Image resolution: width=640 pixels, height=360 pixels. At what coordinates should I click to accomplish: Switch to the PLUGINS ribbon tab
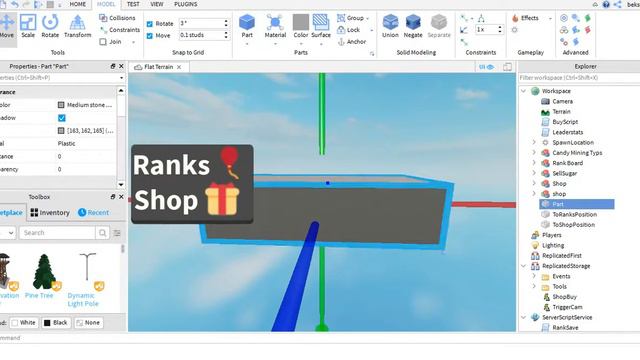tap(186, 4)
